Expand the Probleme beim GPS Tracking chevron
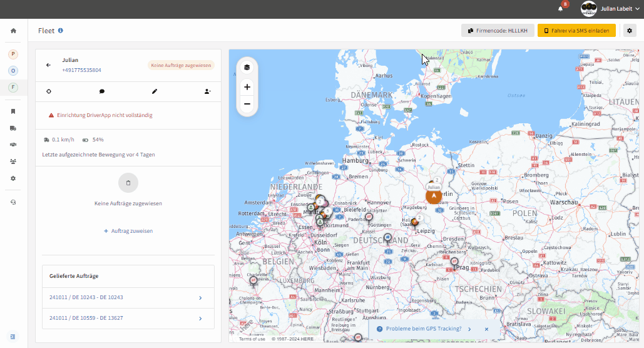 click(x=469, y=329)
